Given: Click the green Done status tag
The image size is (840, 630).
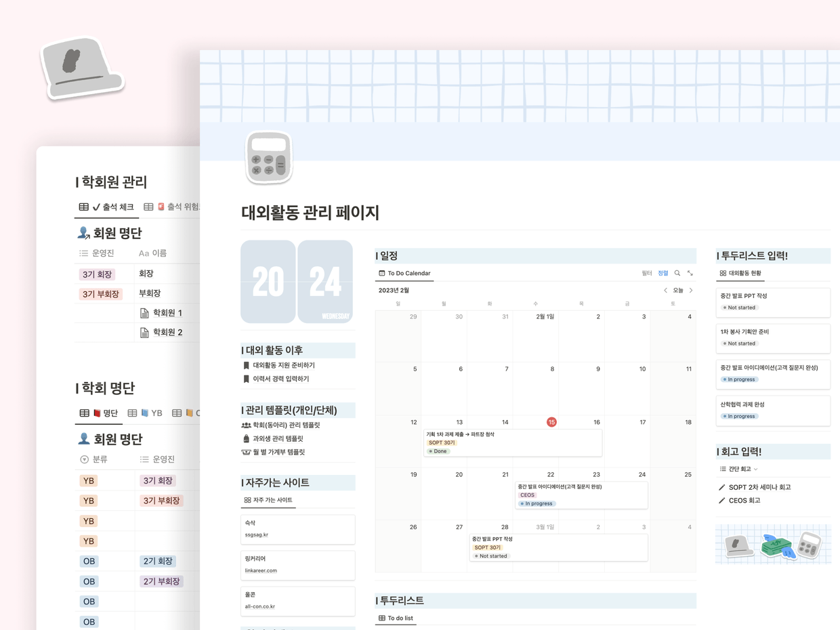Looking at the screenshot, I should coord(439,451).
